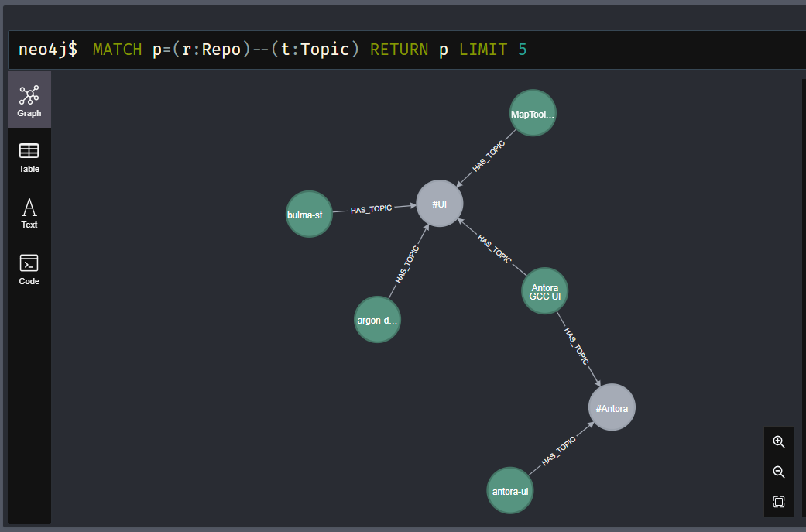Show results in Text view

29,213
